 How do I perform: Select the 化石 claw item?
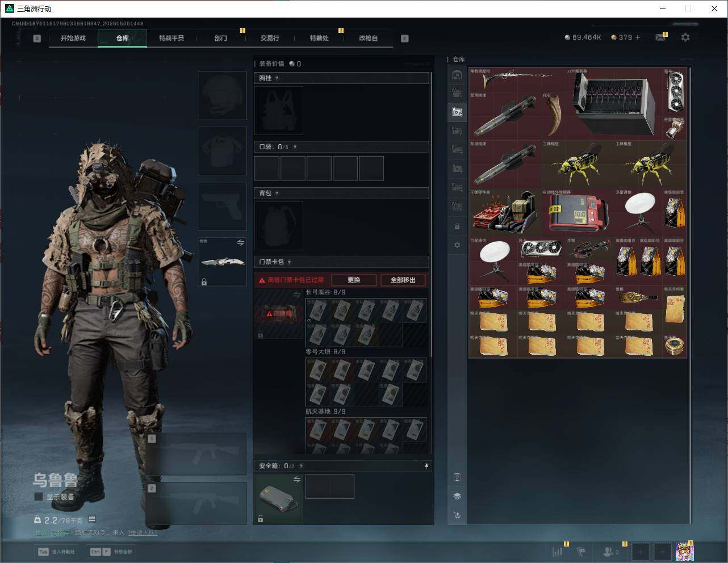[554, 116]
